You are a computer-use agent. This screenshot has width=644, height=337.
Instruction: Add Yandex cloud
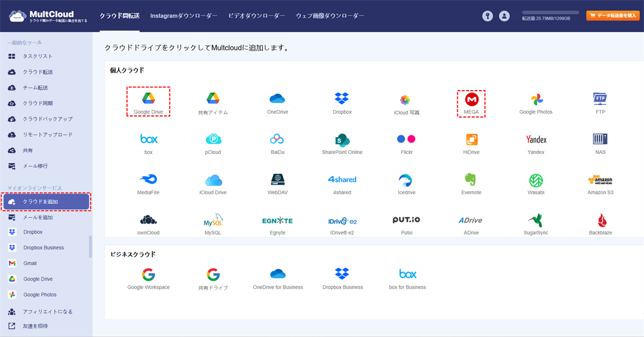[x=536, y=140]
